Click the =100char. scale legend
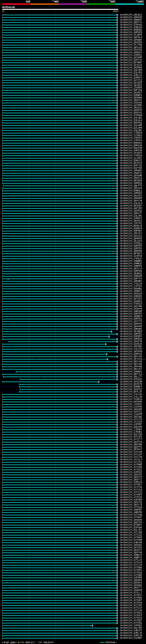The height and width of the screenshot is (644, 146). pos(109,642)
